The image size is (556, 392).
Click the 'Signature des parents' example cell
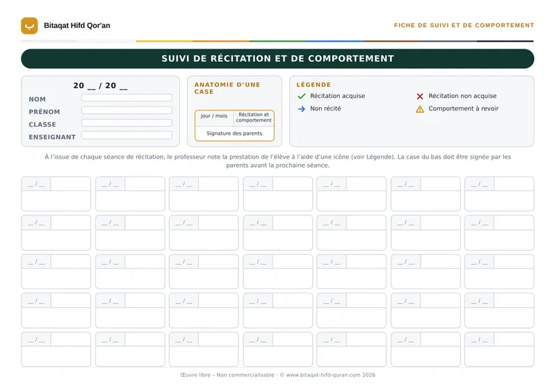click(234, 133)
